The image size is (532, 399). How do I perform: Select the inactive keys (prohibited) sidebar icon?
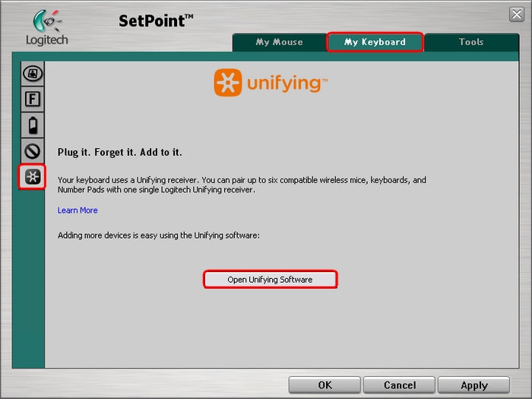click(33, 151)
